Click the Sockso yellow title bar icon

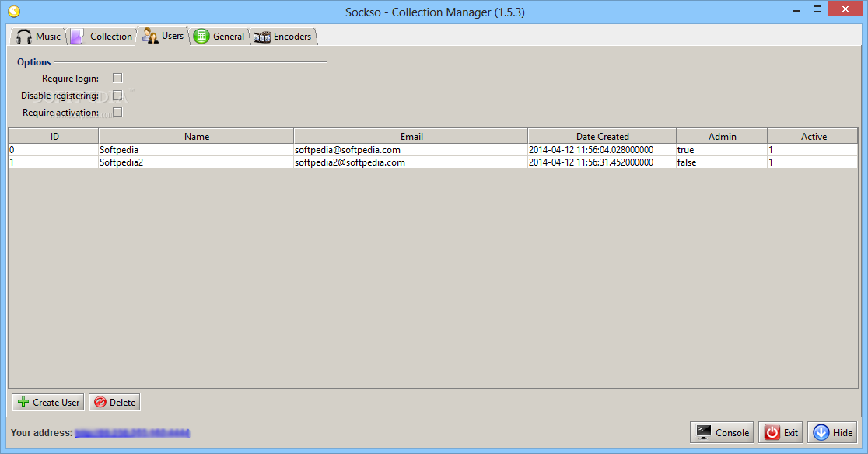(14, 11)
